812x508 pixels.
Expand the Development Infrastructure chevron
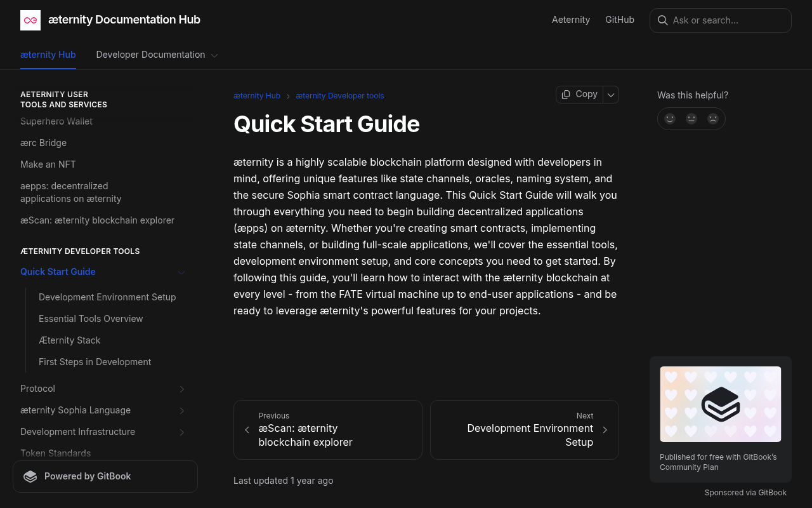coord(181,432)
